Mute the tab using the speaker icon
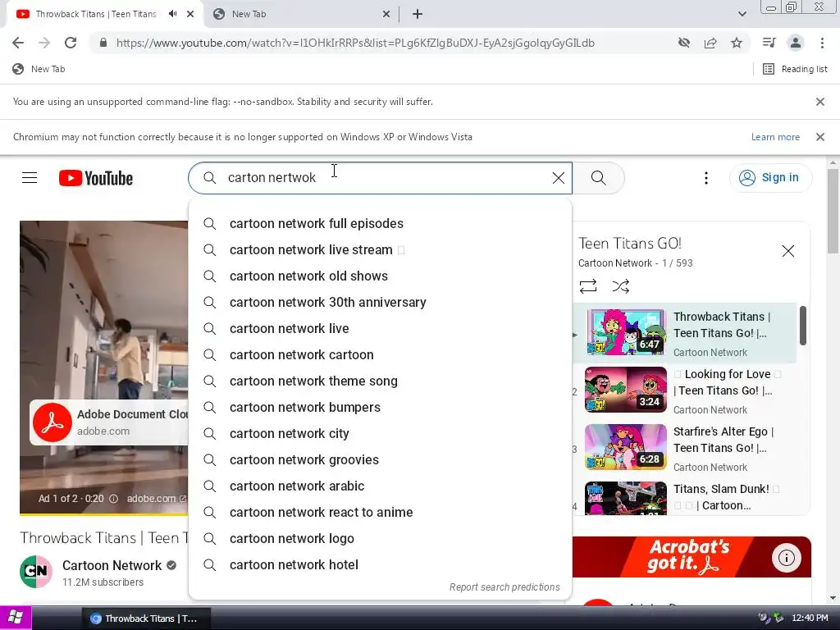Viewport: 840px width, 630px height. (x=172, y=14)
